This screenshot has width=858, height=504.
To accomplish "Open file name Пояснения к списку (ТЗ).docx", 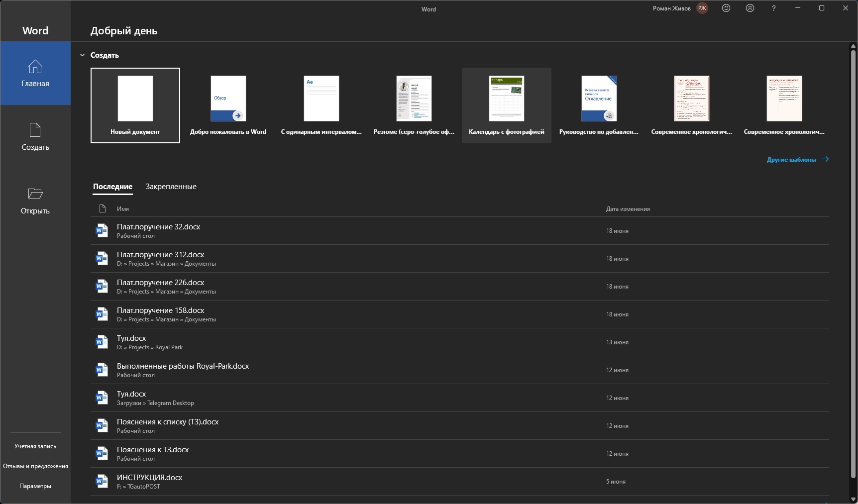I will 168,422.
